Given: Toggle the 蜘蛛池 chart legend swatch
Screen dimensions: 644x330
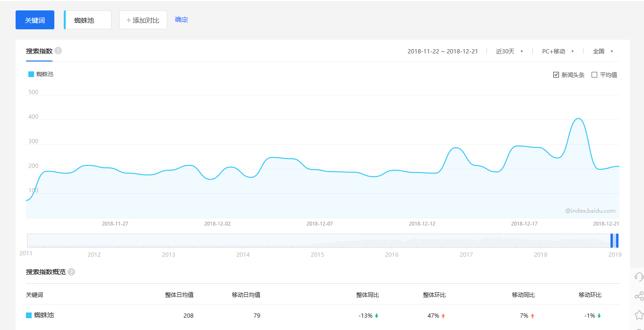Looking at the screenshot, I should click(31, 74).
